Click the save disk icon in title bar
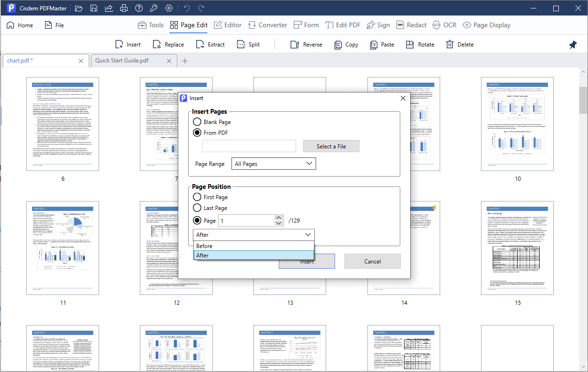Viewport: 588px width, 372px height. pyautogui.click(x=94, y=8)
